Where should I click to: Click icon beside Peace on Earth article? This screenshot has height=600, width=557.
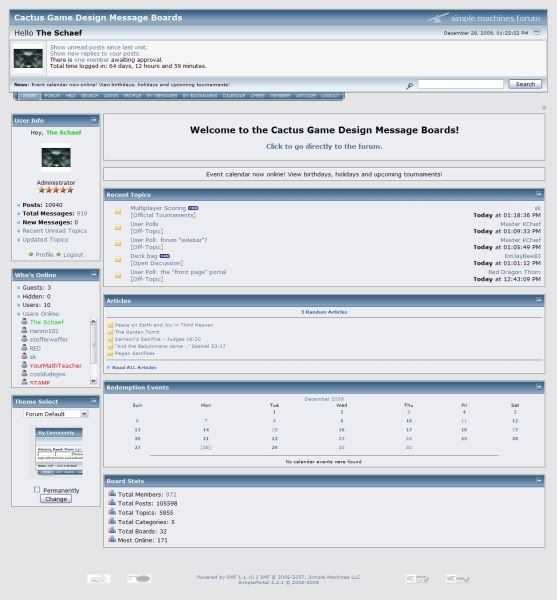point(110,325)
